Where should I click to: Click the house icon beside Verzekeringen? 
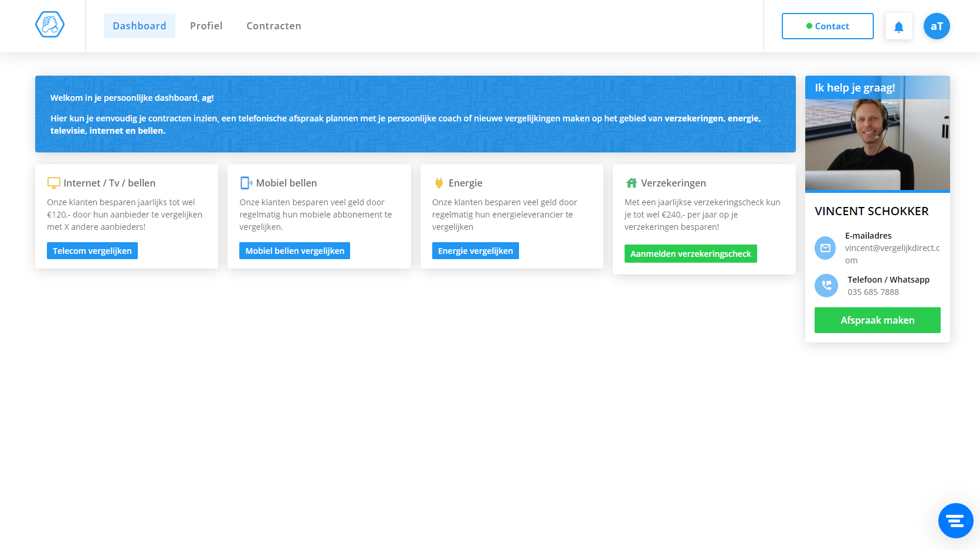pos(631,183)
